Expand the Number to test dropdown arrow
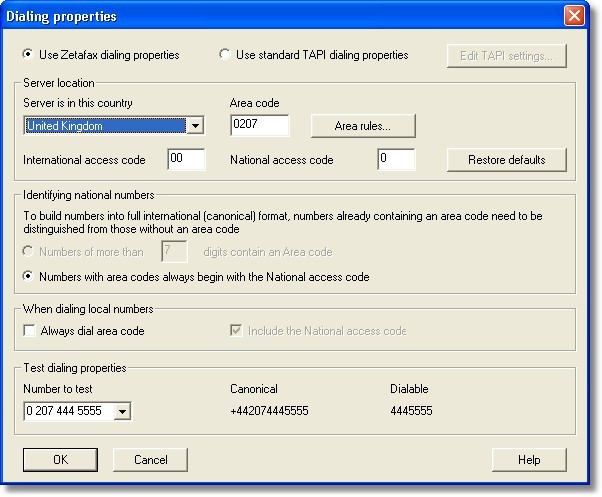This screenshot has width=602, height=497. coord(123,411)
